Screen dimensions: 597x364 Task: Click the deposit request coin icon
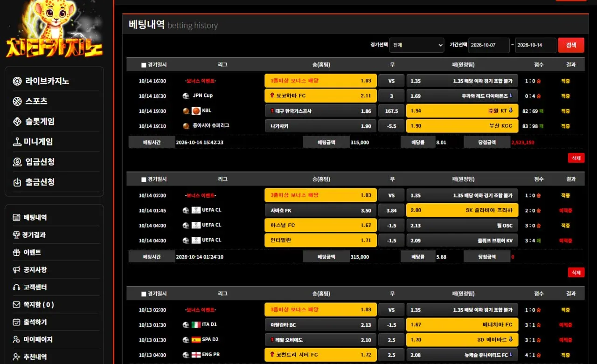17,162
